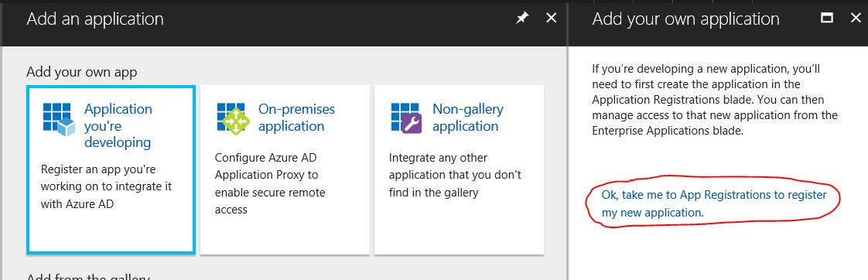This screenshot has height=280, width=868.
Task: Close the Add your own application blade
Action: click(x=856, y=19)
